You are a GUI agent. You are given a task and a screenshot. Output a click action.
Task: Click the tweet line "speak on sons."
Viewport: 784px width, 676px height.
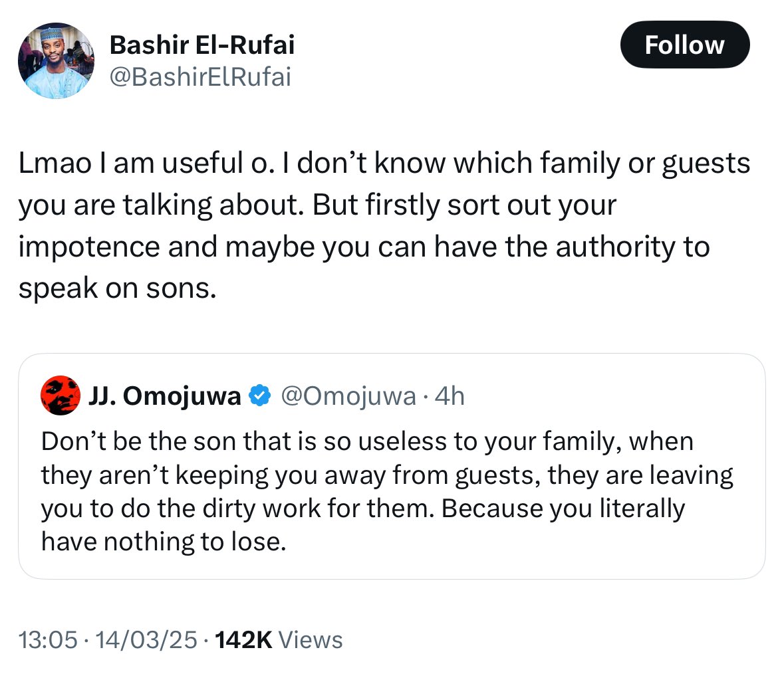click(x=118, y=288)
